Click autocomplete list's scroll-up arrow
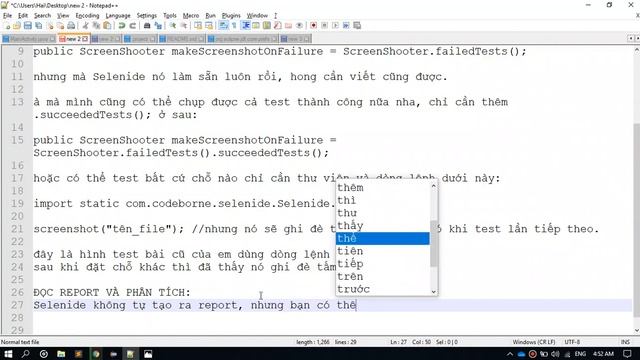Viewport: 640px width, 360px height. [433, 186]
